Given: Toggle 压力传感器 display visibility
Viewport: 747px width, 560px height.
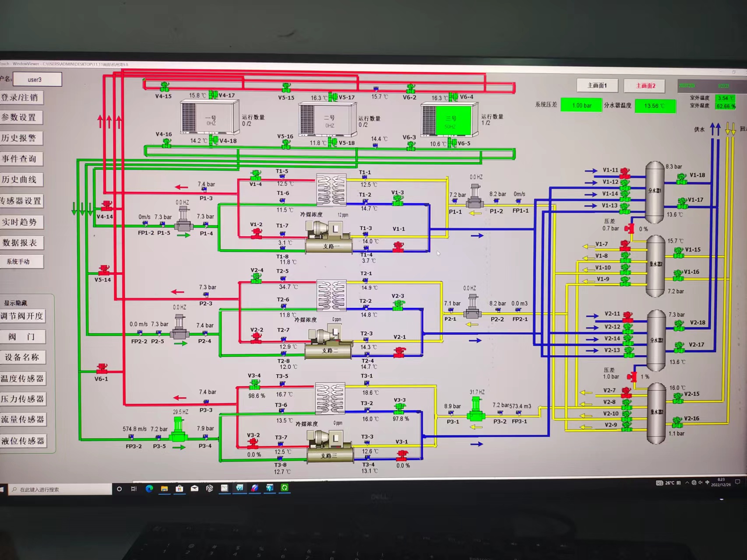Looking at the screenshot, I should click(23, 399).
